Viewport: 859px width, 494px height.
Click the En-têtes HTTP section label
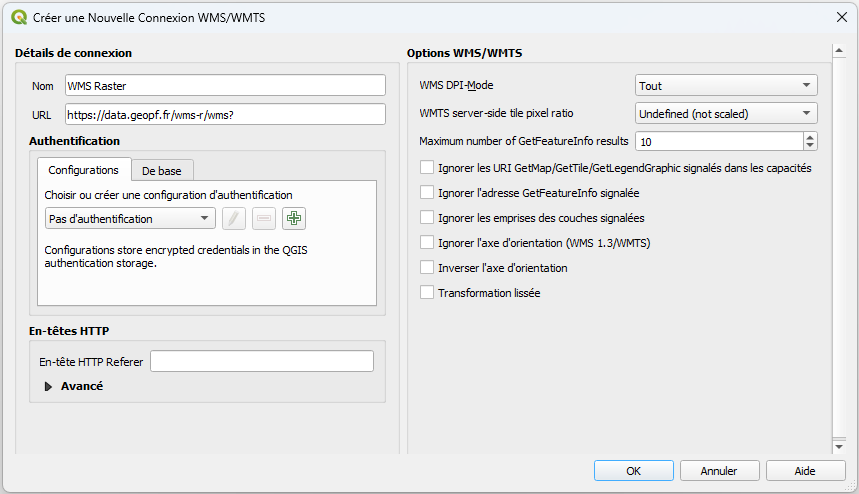[x=69, y=331]
